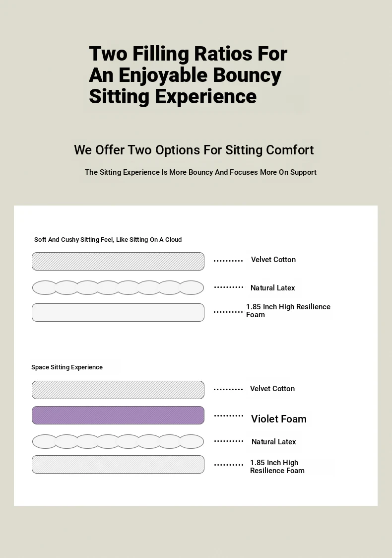The image size is (392, 558).
Task: Pick the purple Violet Foam layer bar
Action: click(118, 416)
